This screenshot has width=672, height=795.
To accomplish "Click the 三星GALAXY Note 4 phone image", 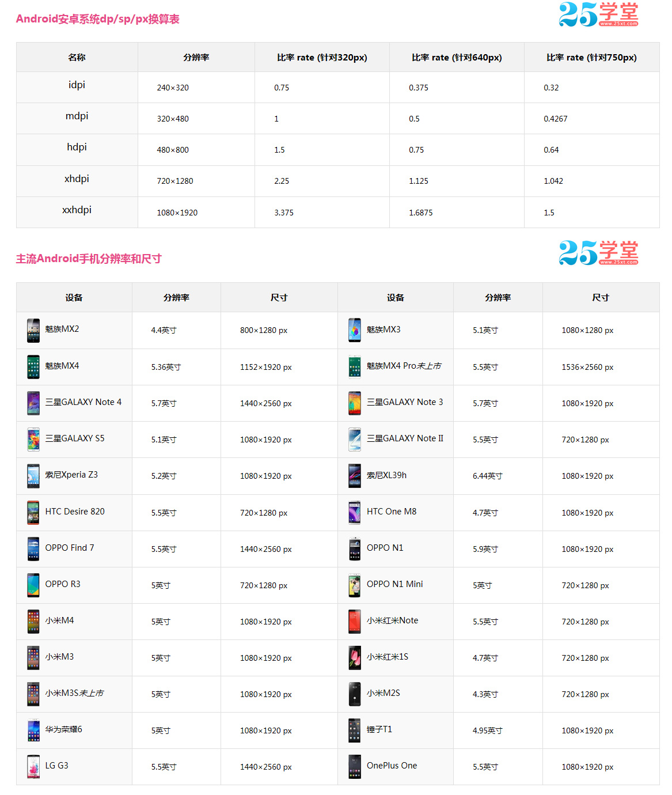I will pos(33,403).
